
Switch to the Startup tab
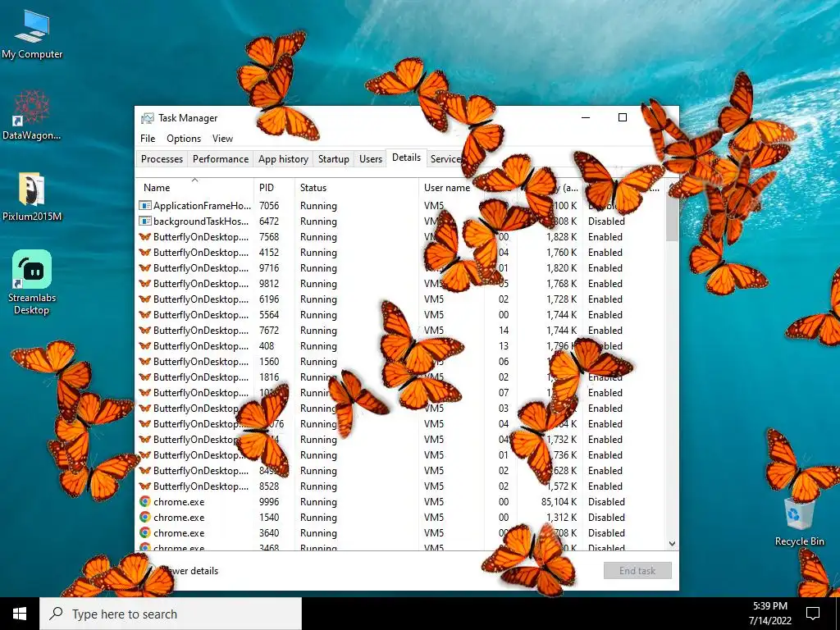(333, 159)
